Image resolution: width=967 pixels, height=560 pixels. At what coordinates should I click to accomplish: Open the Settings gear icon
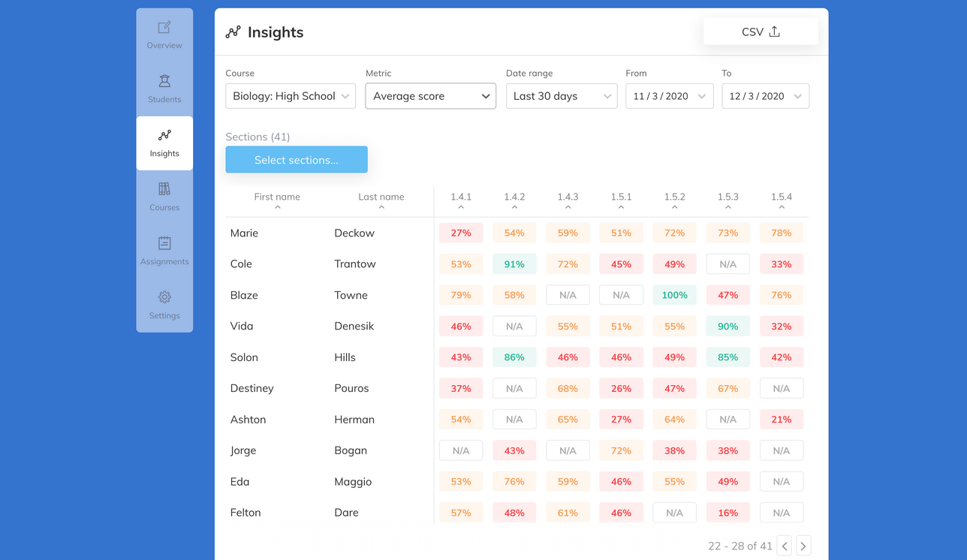(x=164, y=297)
